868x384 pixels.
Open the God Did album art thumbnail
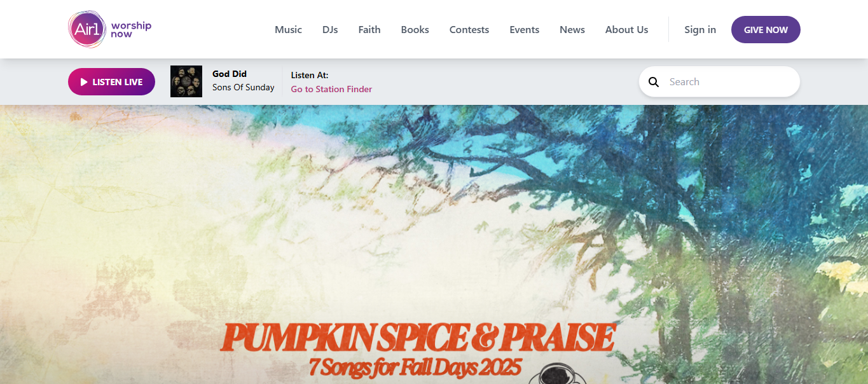point(186,81)
